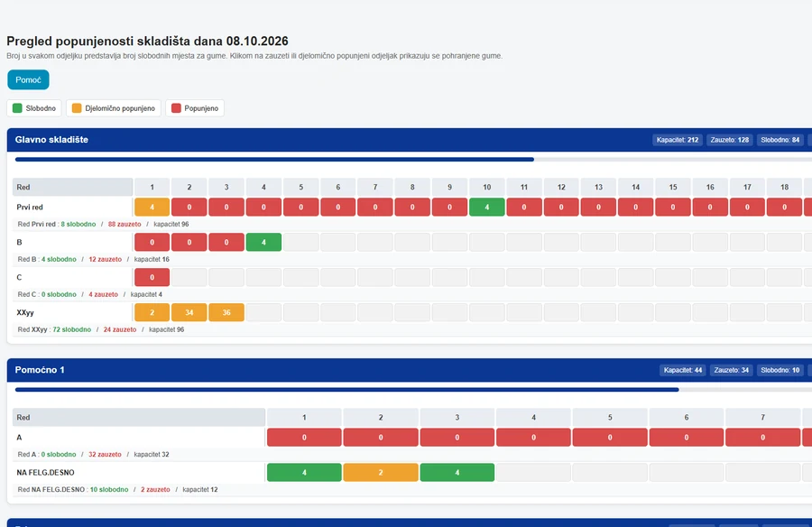The height and width of the screenshot is (527, 812).
Task: Open red compartment 7 in row A
Action: coord(762,438)
